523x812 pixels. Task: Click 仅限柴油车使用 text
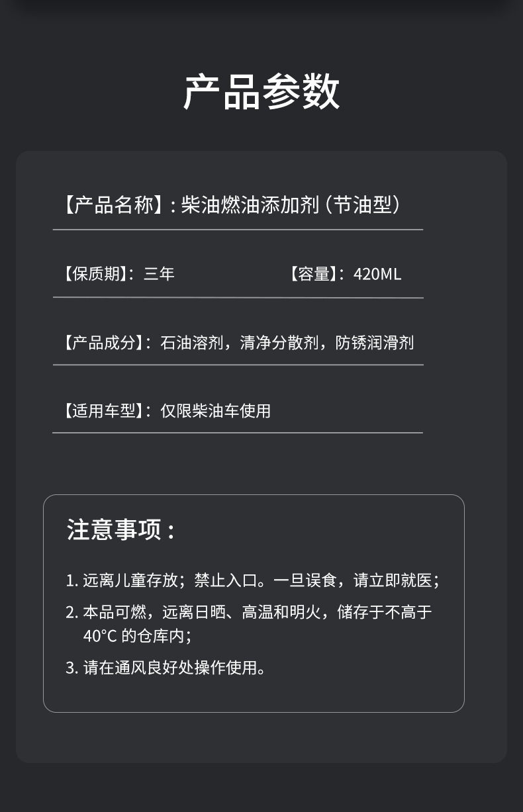(216, 410)
